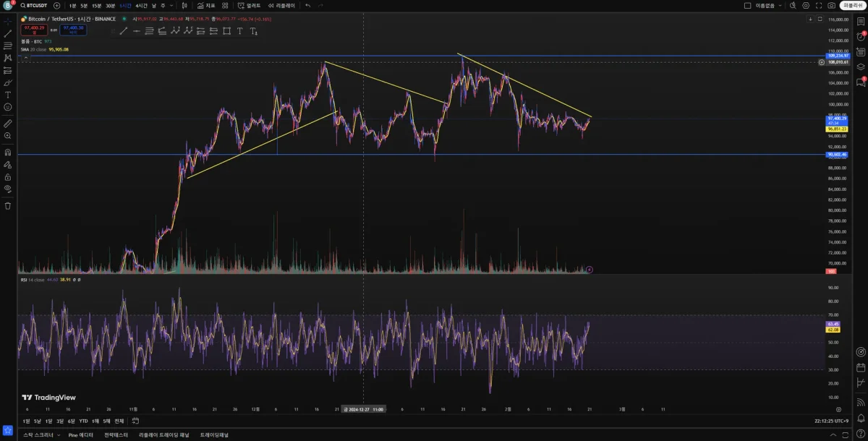The width and height of the screenshot is (868, 441).
Task: Pick the text tool in left sidebar
Action: pos(8,95)
